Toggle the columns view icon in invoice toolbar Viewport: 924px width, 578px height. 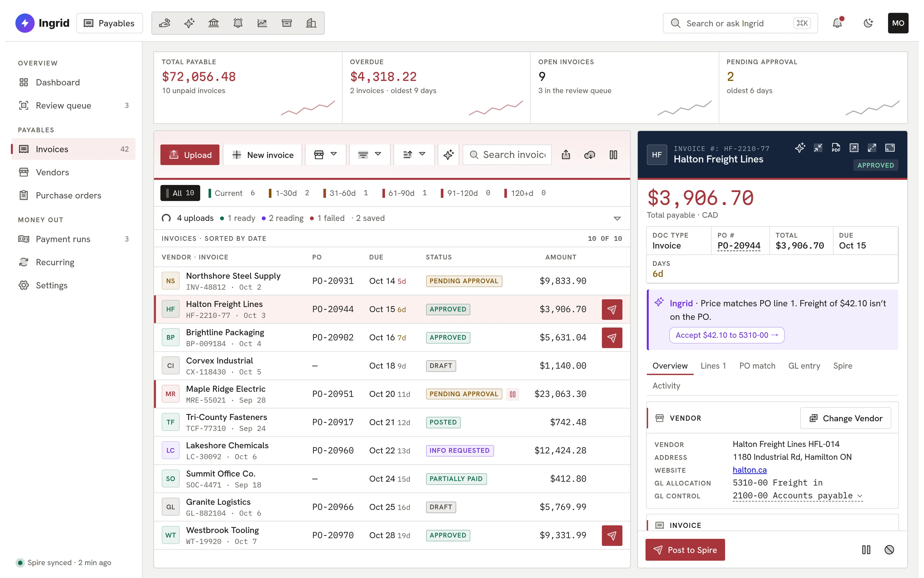point(613,155)
